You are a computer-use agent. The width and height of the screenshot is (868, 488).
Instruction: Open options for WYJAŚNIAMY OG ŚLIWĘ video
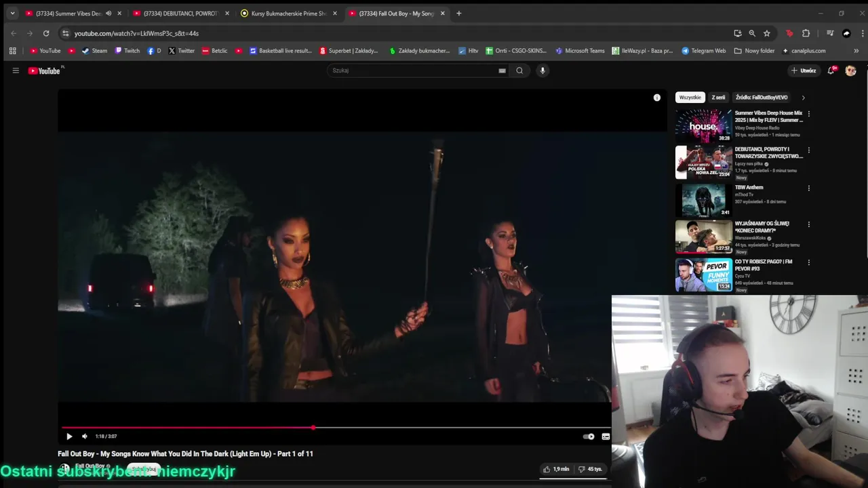pyautogui.click(x=808, y=224)
